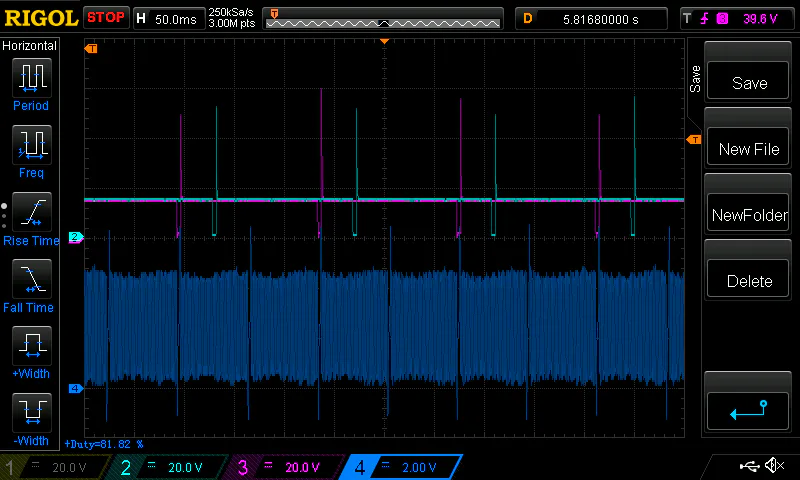Toggle channel 4 blue 2.00 V
The image size is (800, 480).
[400, 467]
